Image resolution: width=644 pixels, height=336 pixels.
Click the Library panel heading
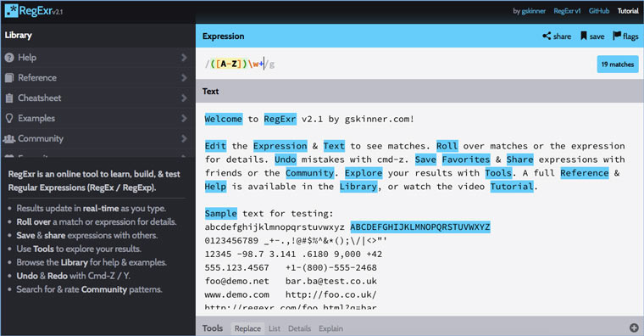(x=18, y=36)
